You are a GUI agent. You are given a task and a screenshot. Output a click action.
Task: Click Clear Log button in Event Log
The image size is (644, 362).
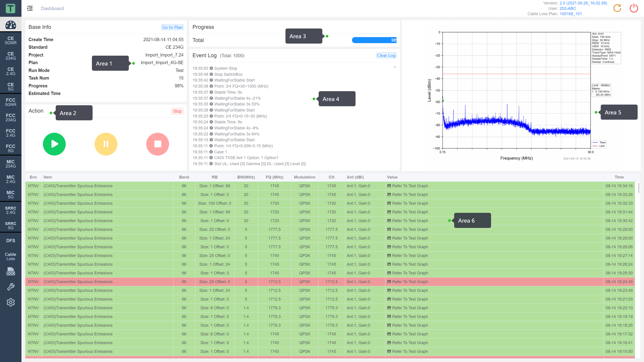[386, 55]
